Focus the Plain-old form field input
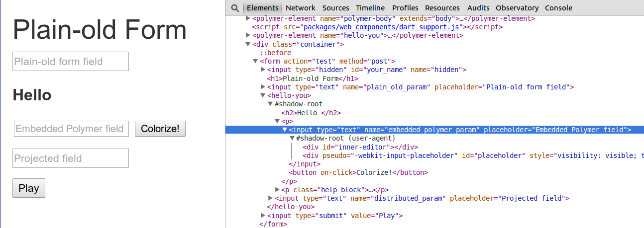The image size is (644, 228). tap(71, 61)
